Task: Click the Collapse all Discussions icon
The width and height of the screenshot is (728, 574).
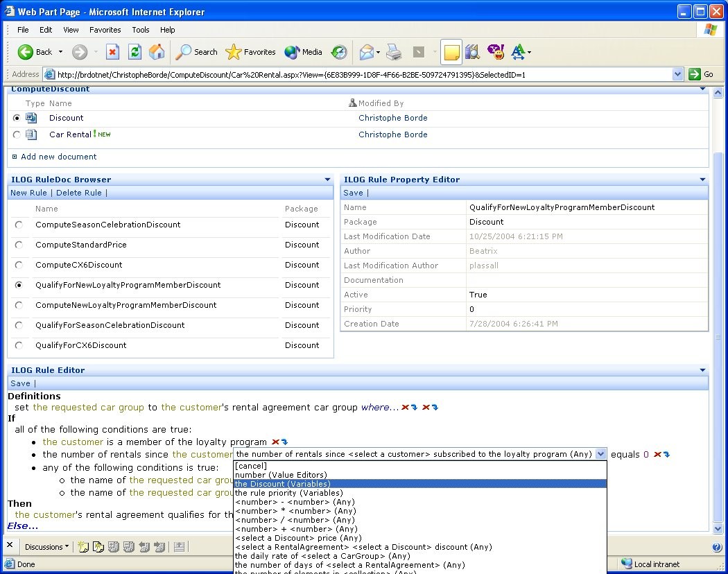Action: [x=128, y=547]
